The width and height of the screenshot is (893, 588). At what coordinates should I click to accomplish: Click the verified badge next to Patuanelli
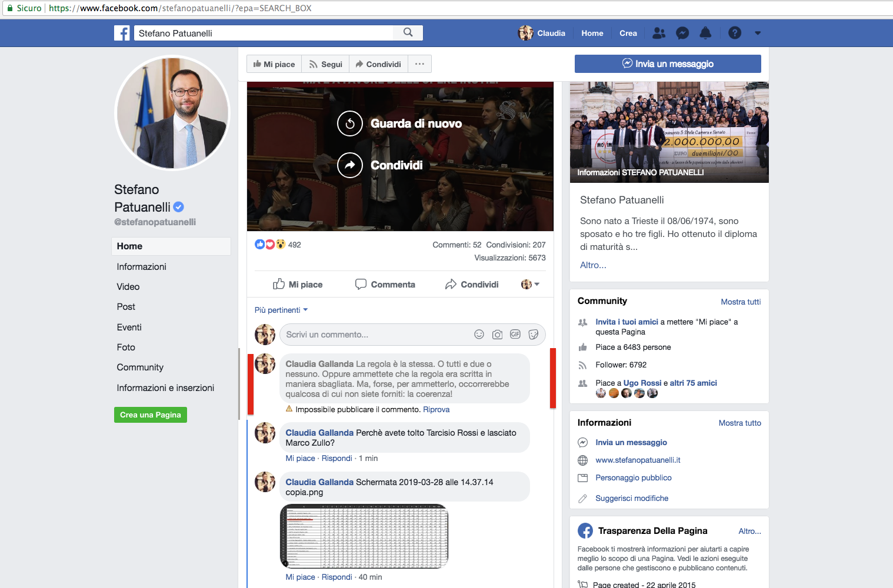[x=179, y=207]
